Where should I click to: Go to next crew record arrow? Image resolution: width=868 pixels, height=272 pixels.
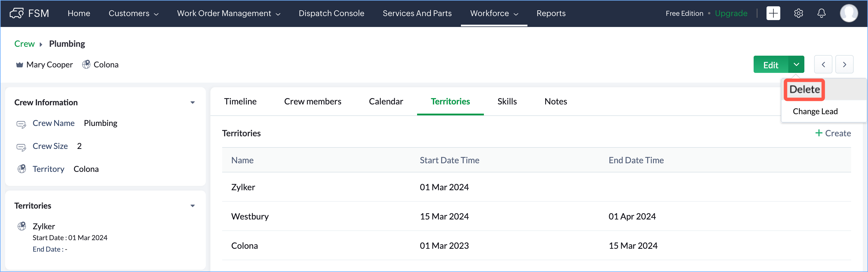844,65
